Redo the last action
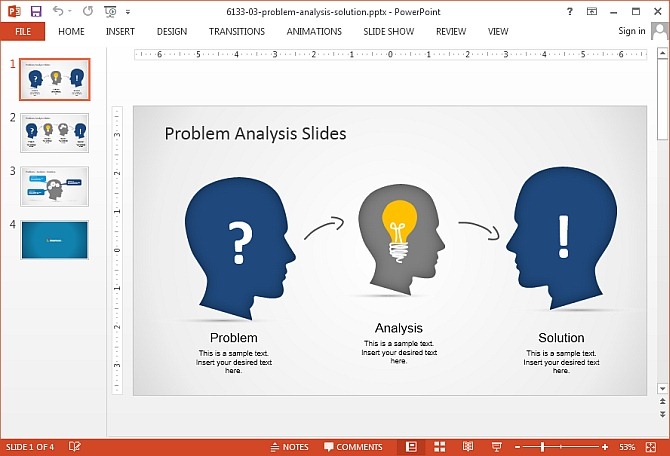 point(88,11)
